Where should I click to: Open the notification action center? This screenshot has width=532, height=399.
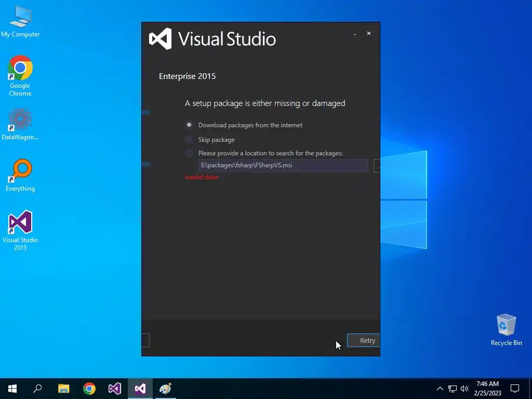(515, 389)
